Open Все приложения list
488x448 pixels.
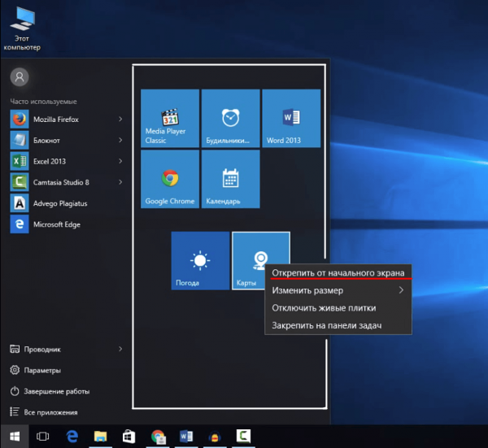[x=44, y=412]
